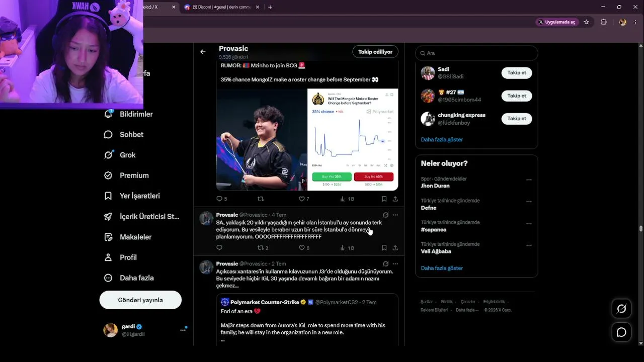
Task: Bookmark this page with the browser star
Action: 586,22
